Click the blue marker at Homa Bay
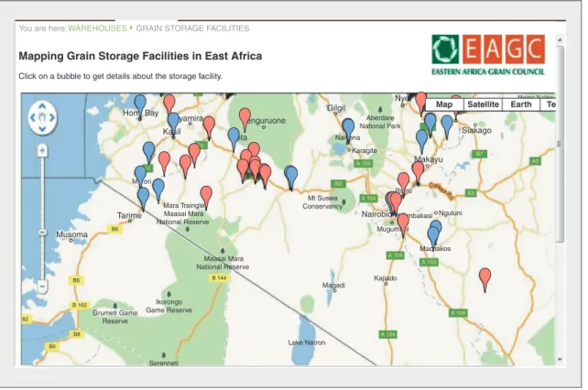Viewport: 588px width, 390px height. [140, 107]
